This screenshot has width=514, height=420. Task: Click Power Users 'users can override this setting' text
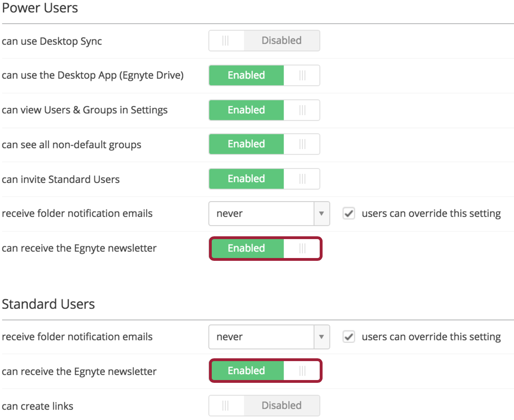[x=431, y=214]
